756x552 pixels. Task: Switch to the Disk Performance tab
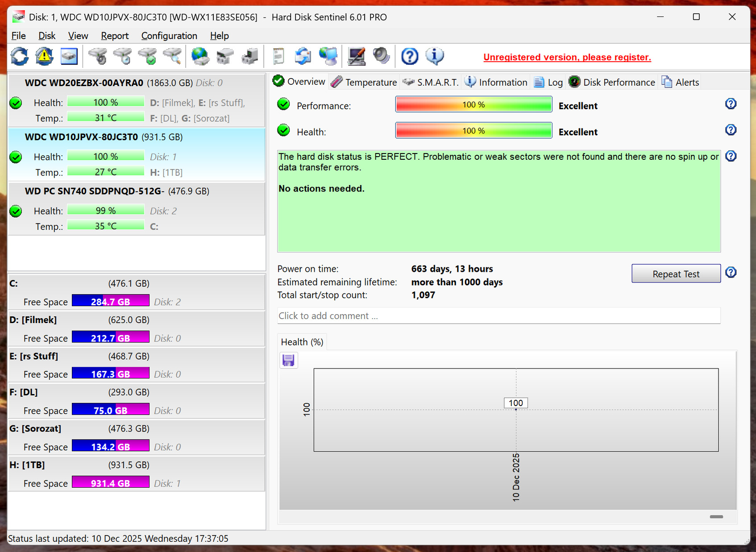[612, 82]
